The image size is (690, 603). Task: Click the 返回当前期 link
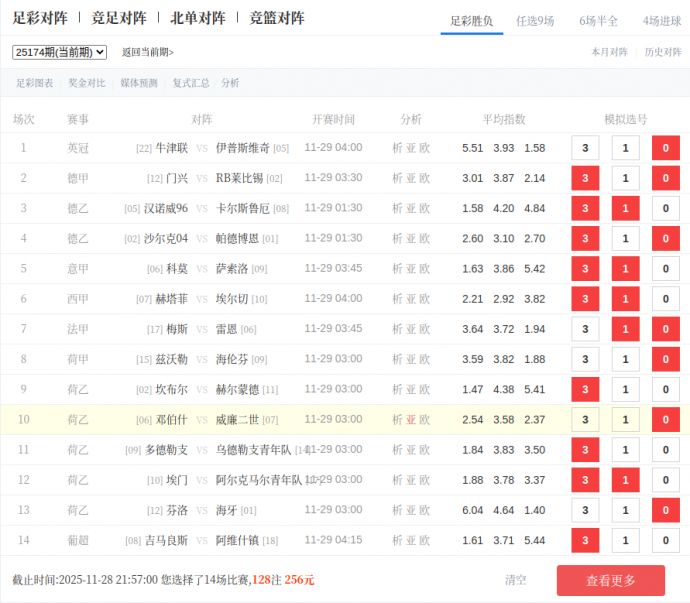147,52
